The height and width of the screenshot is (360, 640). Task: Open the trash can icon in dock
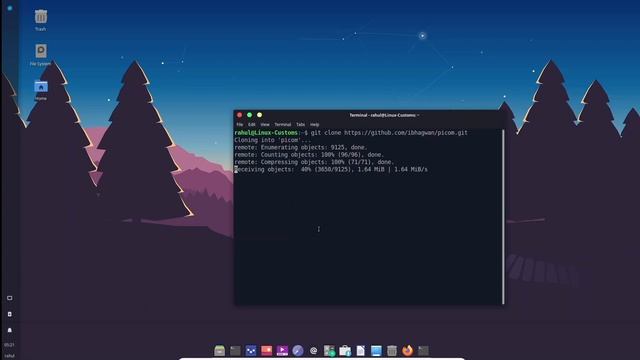pos(392,350)
